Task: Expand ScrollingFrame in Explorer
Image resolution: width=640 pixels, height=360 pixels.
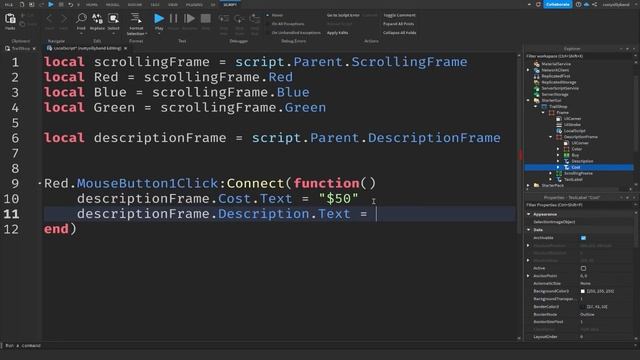Action: coord(551,173)
